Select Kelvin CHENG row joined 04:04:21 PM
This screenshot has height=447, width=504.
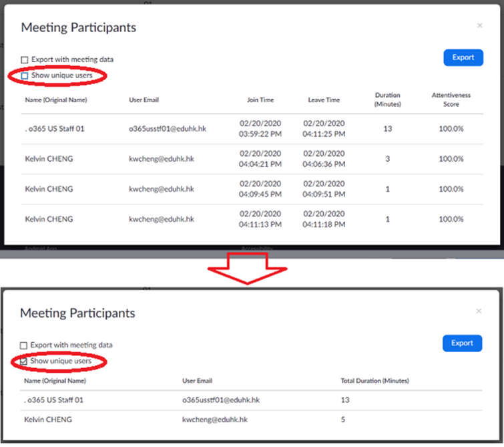[x=252, y=159]
